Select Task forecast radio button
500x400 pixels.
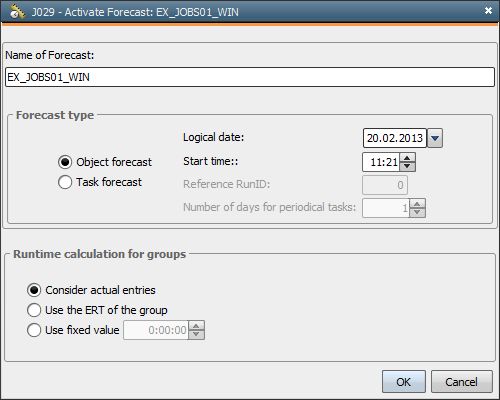click(x=65, y=182)
